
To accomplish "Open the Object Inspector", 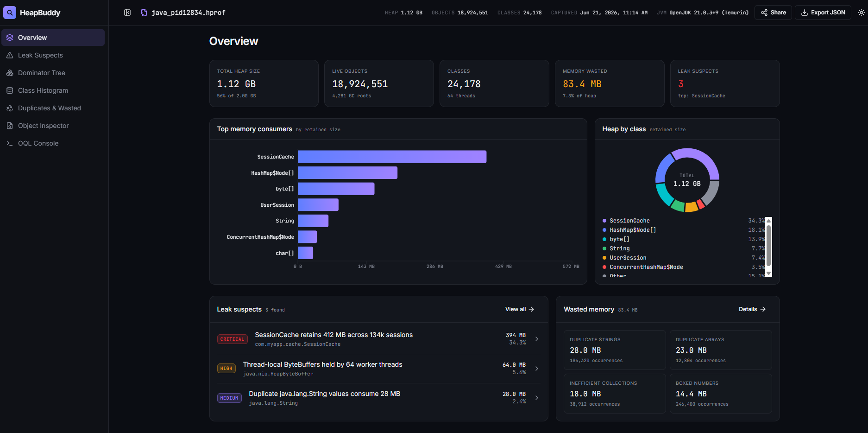I will click(53, 126).
